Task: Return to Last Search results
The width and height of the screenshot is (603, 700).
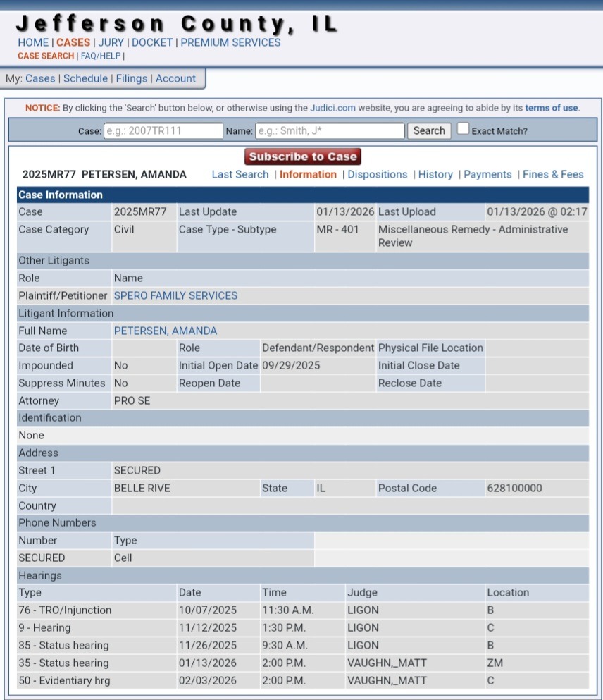Action: pos(240,175)
